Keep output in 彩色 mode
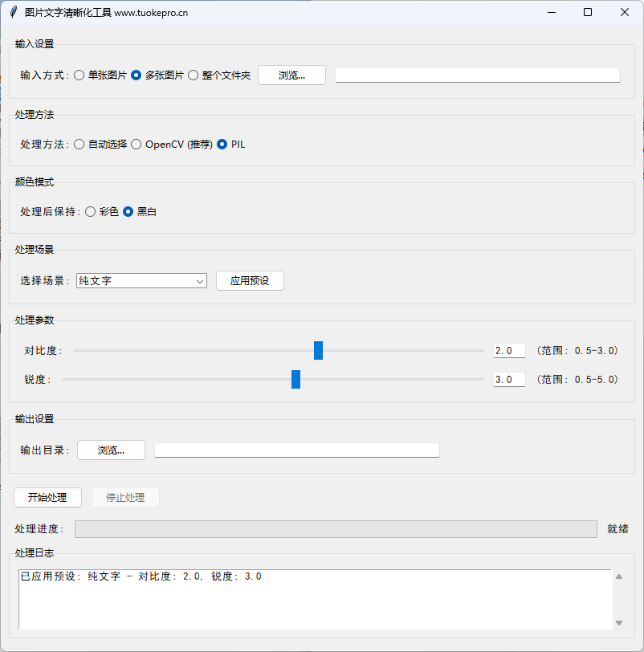644x652 pixels. [102, 212]
